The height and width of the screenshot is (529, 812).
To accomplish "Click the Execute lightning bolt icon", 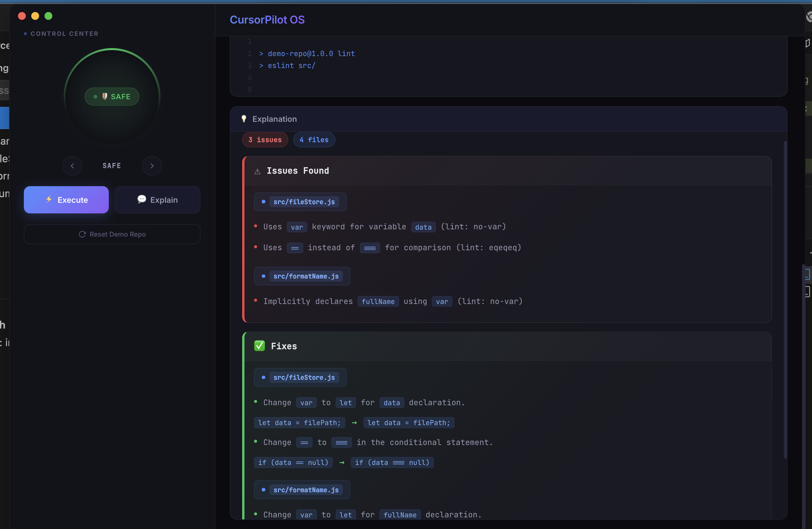I will click(x=49, y=199).
